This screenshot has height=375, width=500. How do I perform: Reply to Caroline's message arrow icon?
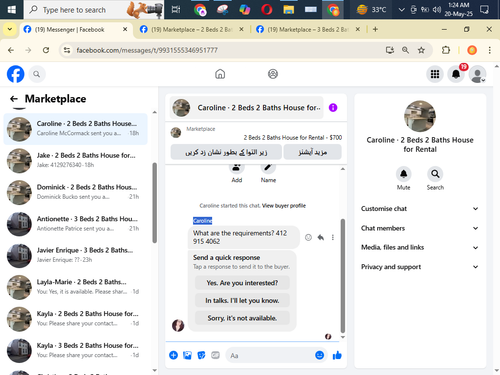pyautogui.click(x=321, y=237)
